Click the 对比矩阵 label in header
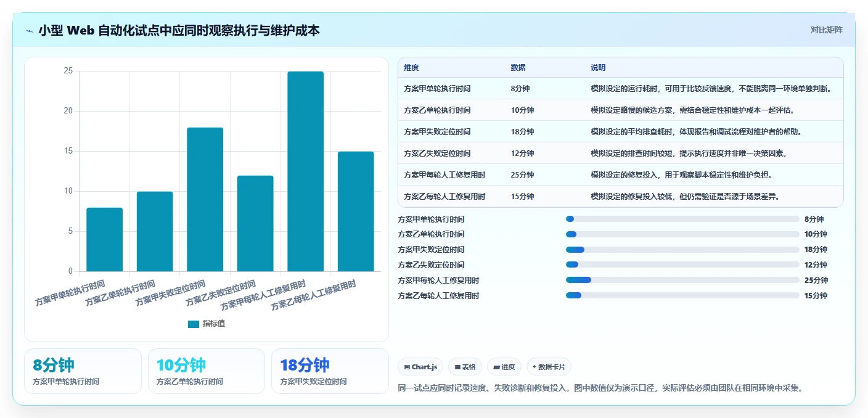Image resolution: width=868 pixels, height=418 pixels. pos(826,30)
